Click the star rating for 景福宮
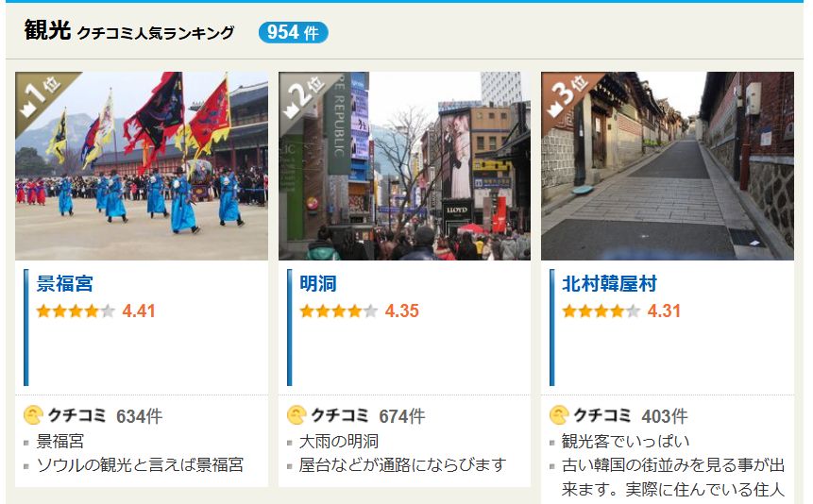Image resolution: width=813 pixels, height=504 pixels. 76,311
